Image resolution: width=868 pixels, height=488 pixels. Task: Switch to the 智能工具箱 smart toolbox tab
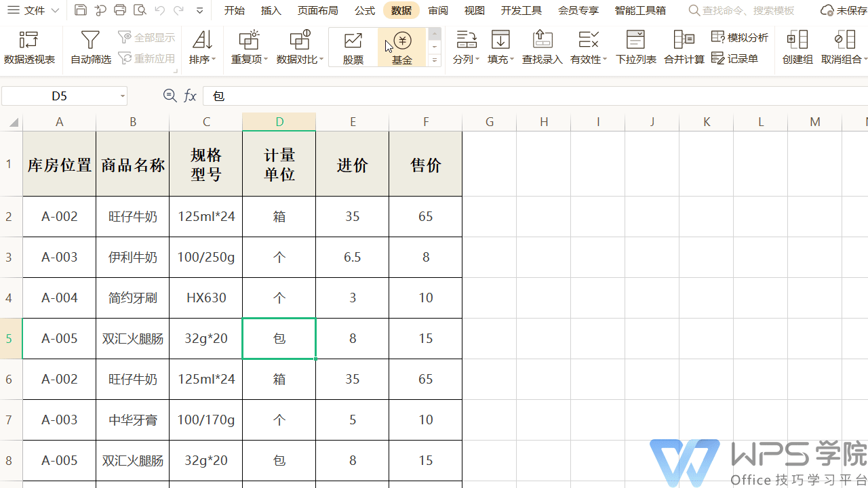coord(640,10)
